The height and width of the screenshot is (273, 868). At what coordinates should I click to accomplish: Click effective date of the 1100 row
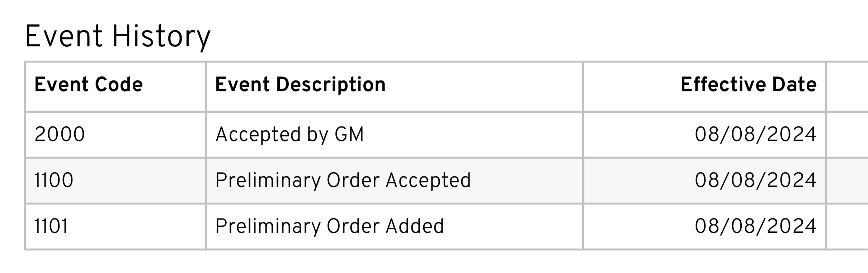[755, 180]
